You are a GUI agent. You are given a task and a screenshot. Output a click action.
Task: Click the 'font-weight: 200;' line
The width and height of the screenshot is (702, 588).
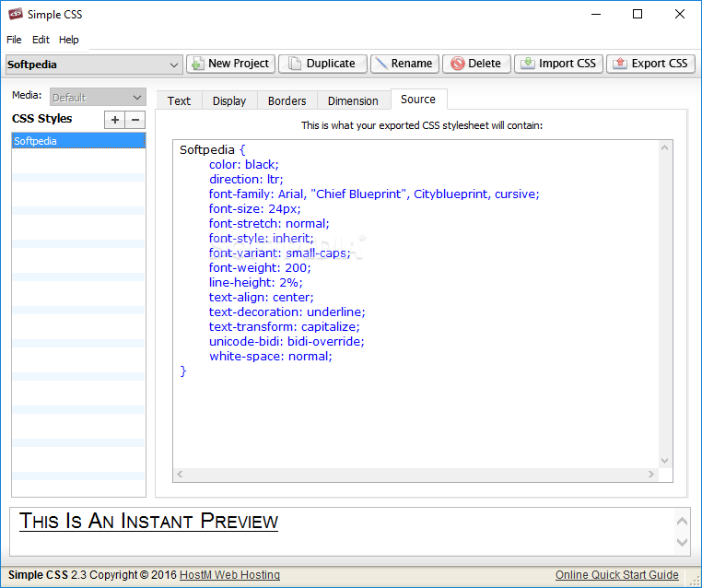(260, 268)
